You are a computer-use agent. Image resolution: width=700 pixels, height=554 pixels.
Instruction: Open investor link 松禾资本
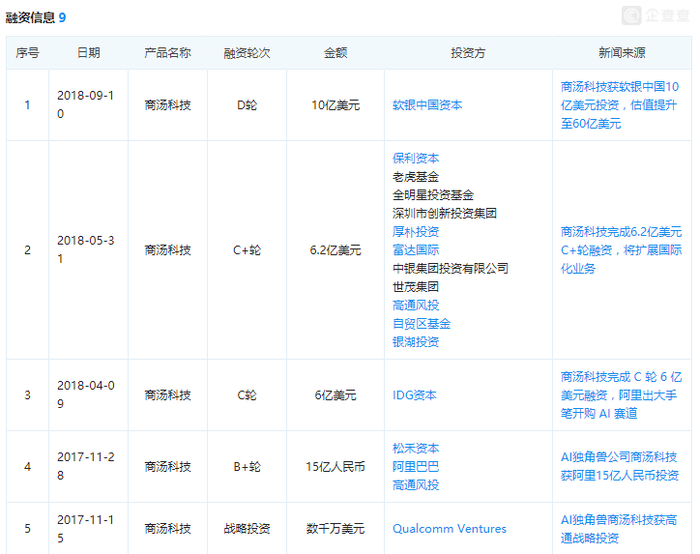(416, 448)
